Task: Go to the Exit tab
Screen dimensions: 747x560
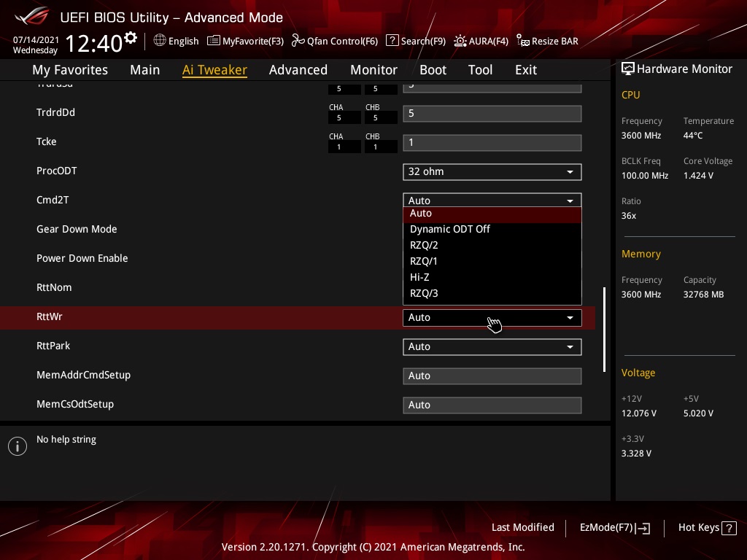Action: click(x=526, y=69)
